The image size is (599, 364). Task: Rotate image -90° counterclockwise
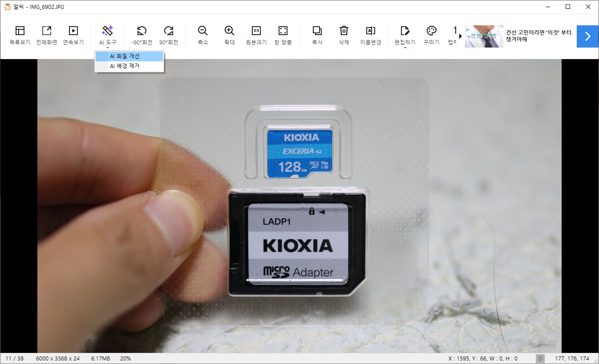pos(142,36)
